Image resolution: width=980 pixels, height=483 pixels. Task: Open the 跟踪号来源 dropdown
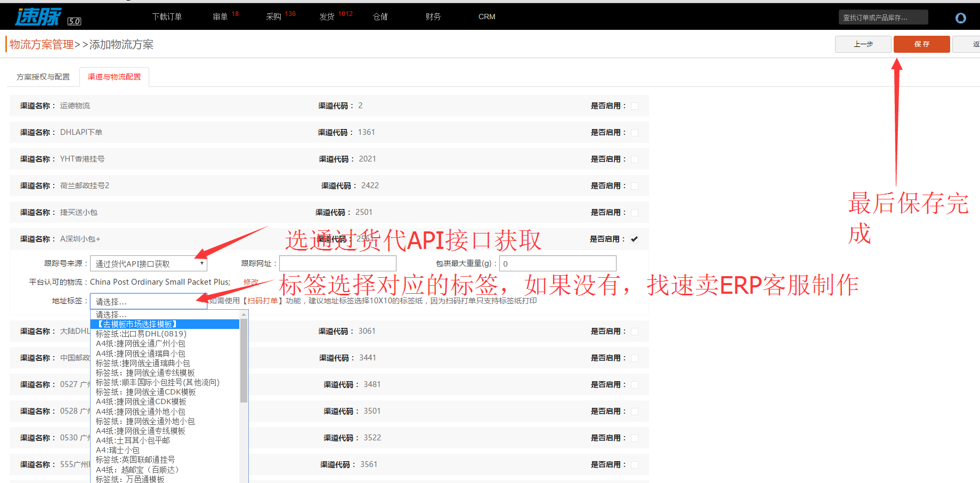(149, 263)
